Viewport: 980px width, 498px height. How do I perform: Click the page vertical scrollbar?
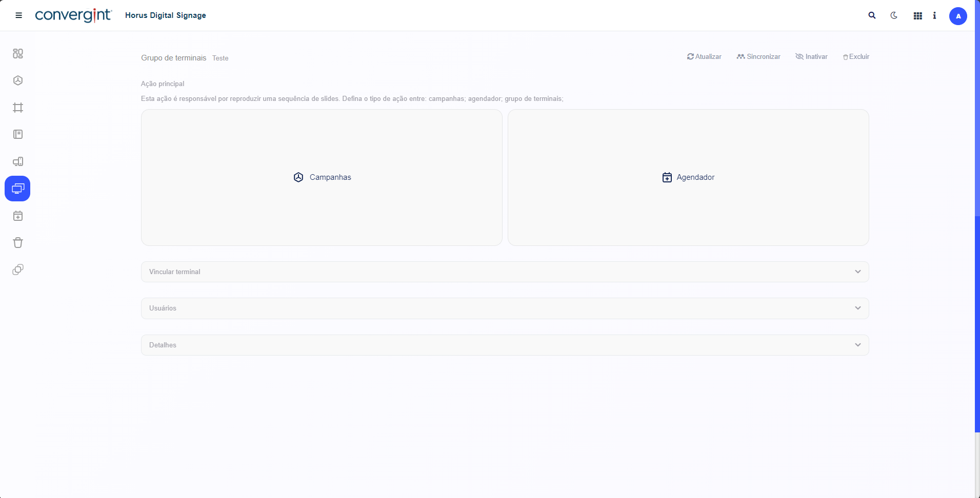tap(977, 323)
